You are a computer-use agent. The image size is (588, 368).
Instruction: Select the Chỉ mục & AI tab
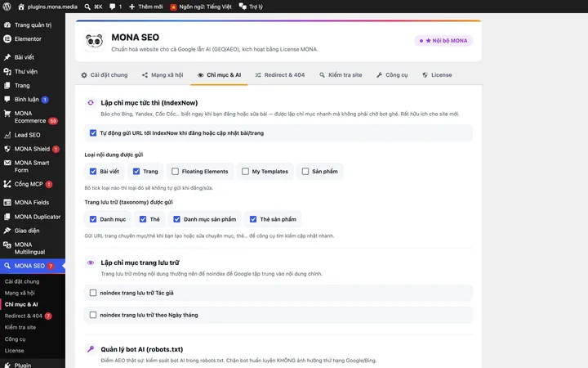[x=219, y=74]
